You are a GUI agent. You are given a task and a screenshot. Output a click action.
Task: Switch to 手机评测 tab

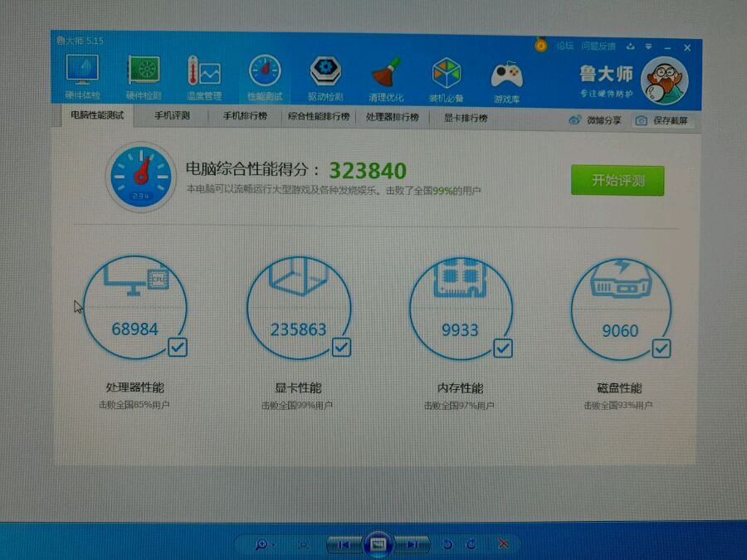pyautogui.click(x=172, y=115)
